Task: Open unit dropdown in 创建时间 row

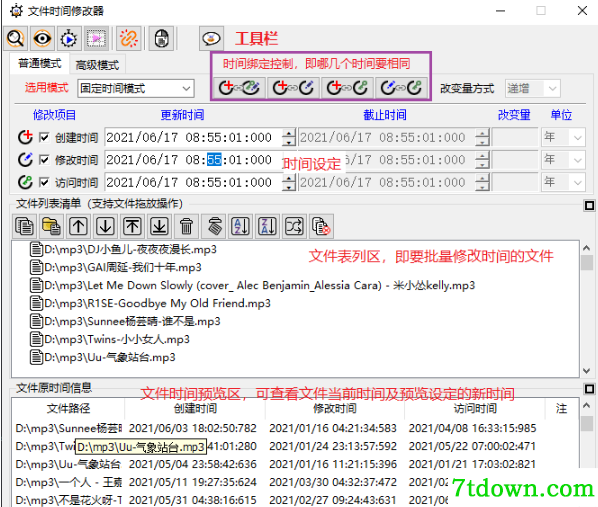Action: (563, 137)
